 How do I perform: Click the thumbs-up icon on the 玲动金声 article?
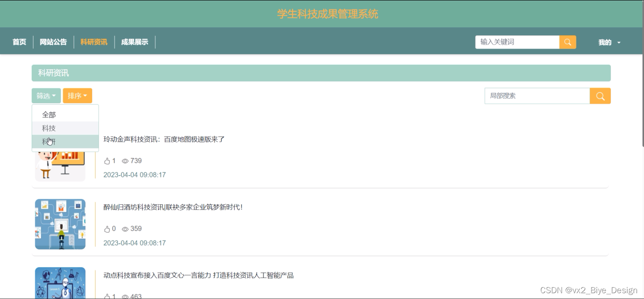107,161
